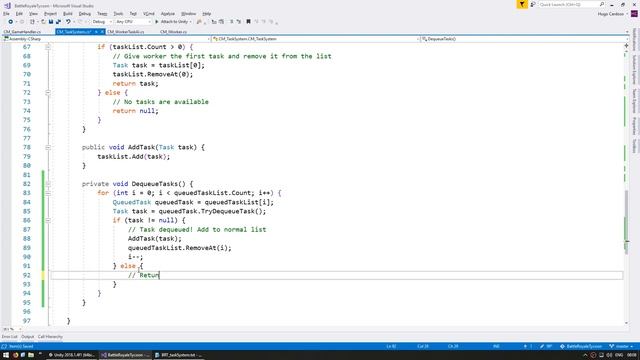Open the Edit menu
The width and height of the screenshot is (640, 360).
[x=19, y=13]
